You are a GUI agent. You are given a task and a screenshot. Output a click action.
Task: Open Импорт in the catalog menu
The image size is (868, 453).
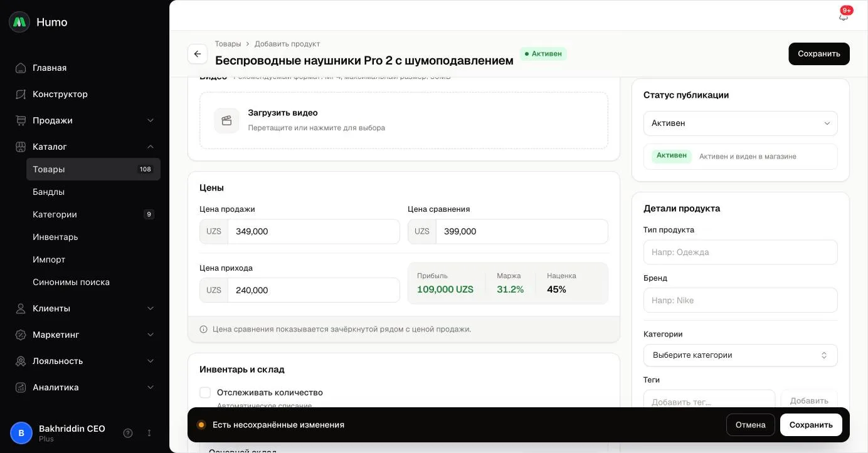(x=93, y=259)
